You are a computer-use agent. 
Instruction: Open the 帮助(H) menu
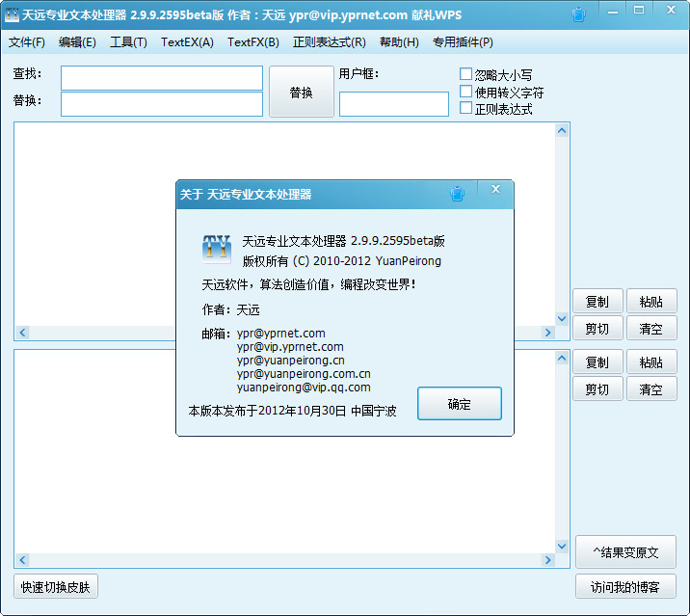click(399, 42)
